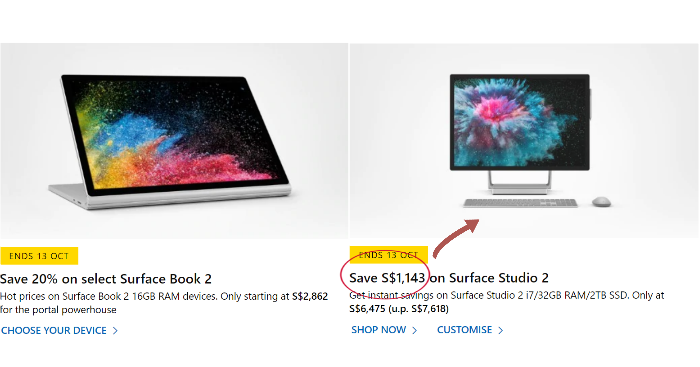Screen dimensions: 700x367
Task: Click the red curved arrow annotation
Action: 455,237
